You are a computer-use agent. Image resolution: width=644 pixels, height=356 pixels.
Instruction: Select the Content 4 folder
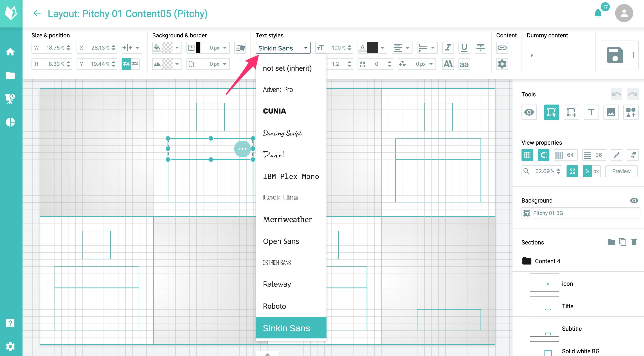click(x=578, y=261)
